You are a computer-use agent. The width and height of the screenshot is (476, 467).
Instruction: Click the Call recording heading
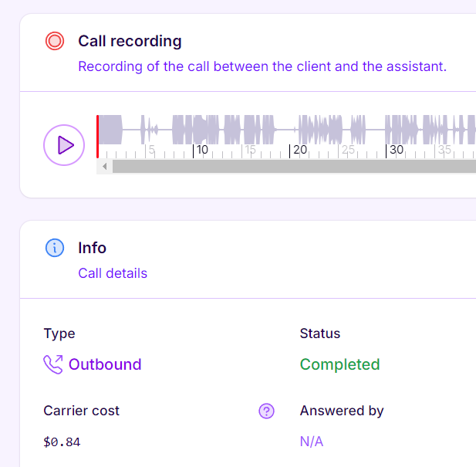point(130,41)
